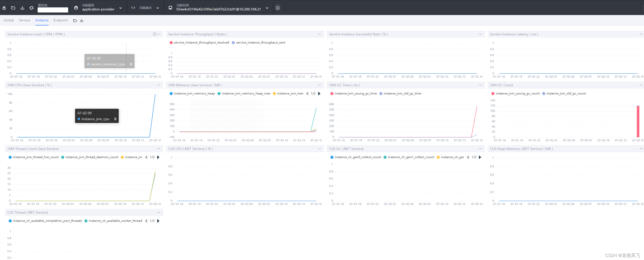Open more menu on JVM GC Time panel
This screenshot has height=260, width=644.
[480, 85]
